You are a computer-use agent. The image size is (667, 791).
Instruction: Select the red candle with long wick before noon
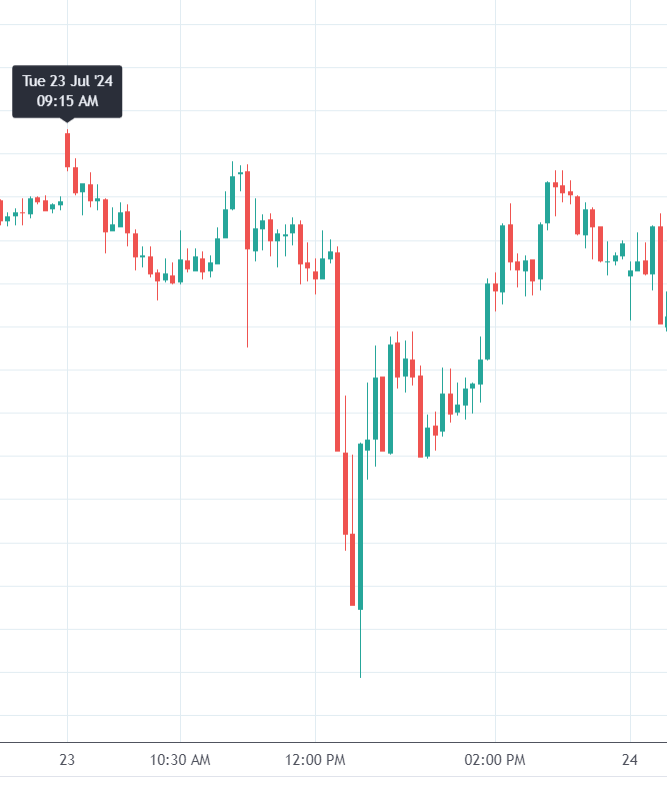(x=247, y=210)
